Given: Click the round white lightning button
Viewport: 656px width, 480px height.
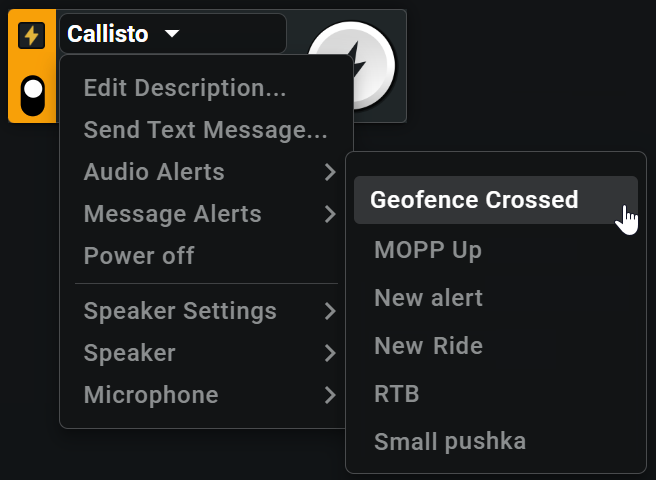Looking at the screenshot, I should (351, 65).
